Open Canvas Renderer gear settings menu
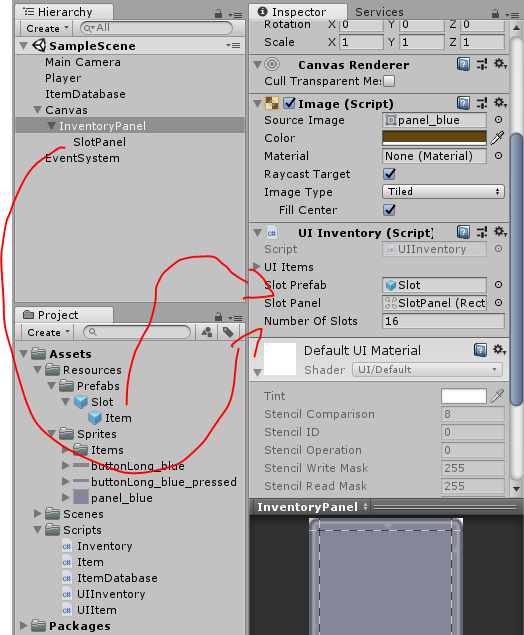 click(501, 64)
